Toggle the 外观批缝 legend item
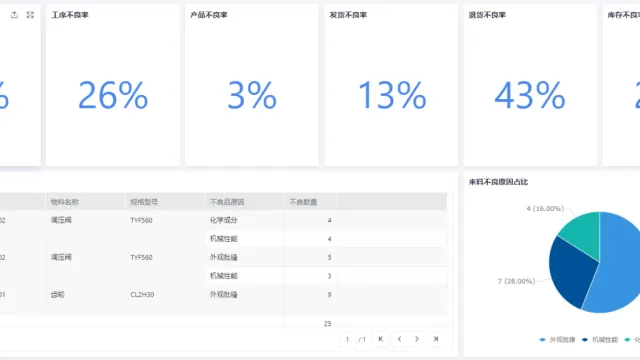This screenshot has width=640, height=360. pyautogui.click(x=557, y=340)
